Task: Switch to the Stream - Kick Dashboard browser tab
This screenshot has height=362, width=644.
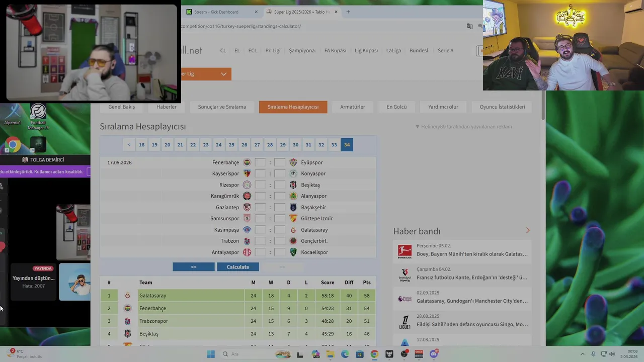Action: click(x=216, y=12)
